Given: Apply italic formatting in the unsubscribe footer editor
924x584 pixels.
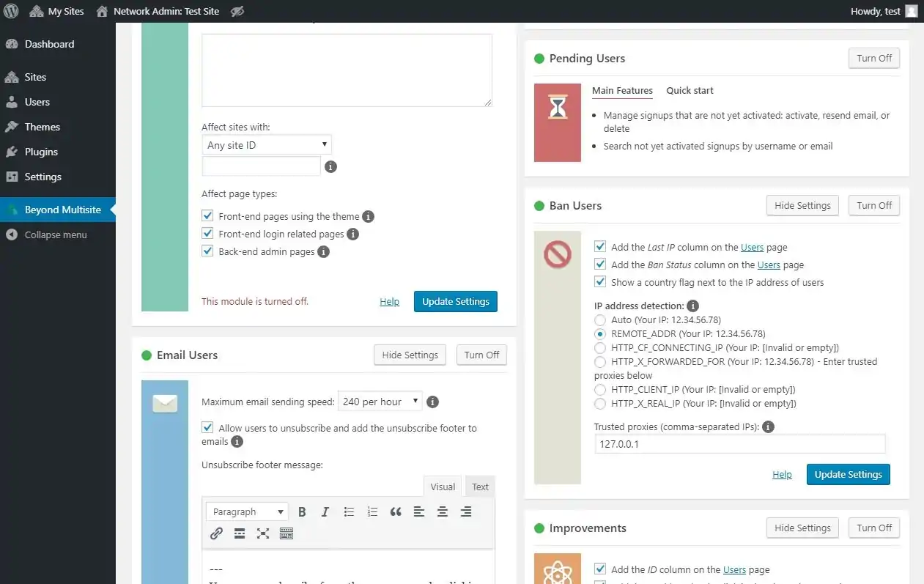Looking at the screenshot, I should click(325, 511).
